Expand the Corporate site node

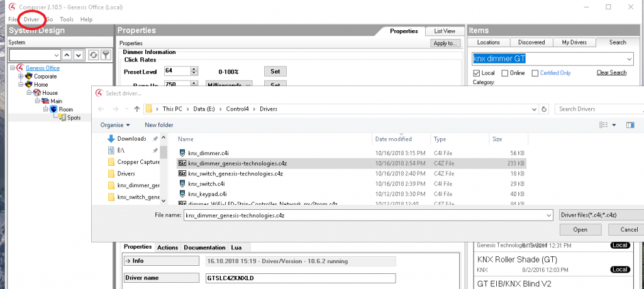pos(21,77)
